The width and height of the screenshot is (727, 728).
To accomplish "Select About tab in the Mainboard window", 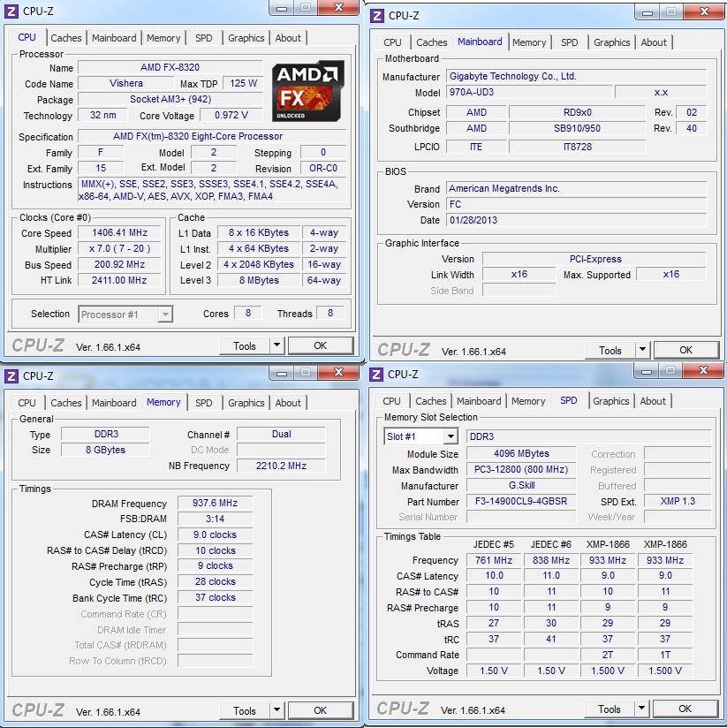I will coord(654,42).
